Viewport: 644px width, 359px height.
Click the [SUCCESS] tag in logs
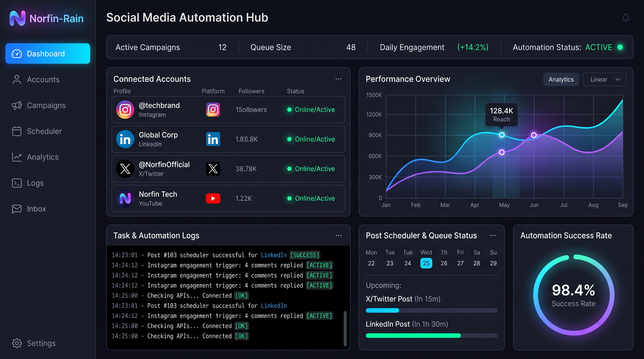coord(304,255)
